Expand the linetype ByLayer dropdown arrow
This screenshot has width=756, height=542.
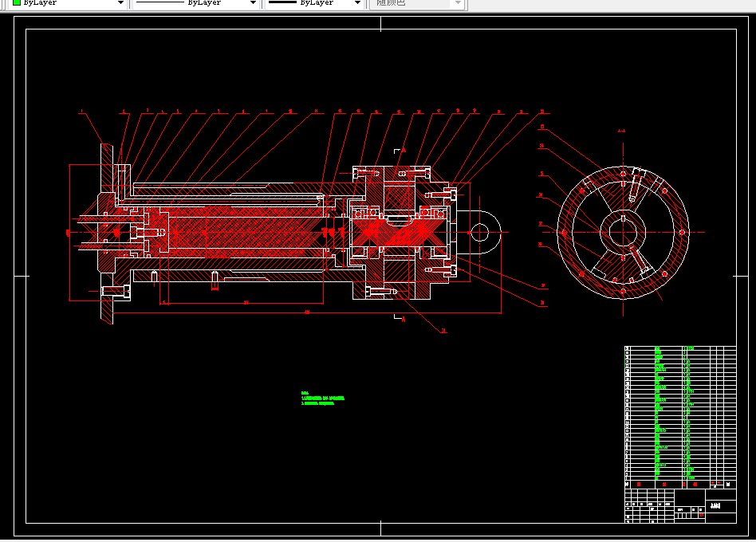(x=253, y=3)
